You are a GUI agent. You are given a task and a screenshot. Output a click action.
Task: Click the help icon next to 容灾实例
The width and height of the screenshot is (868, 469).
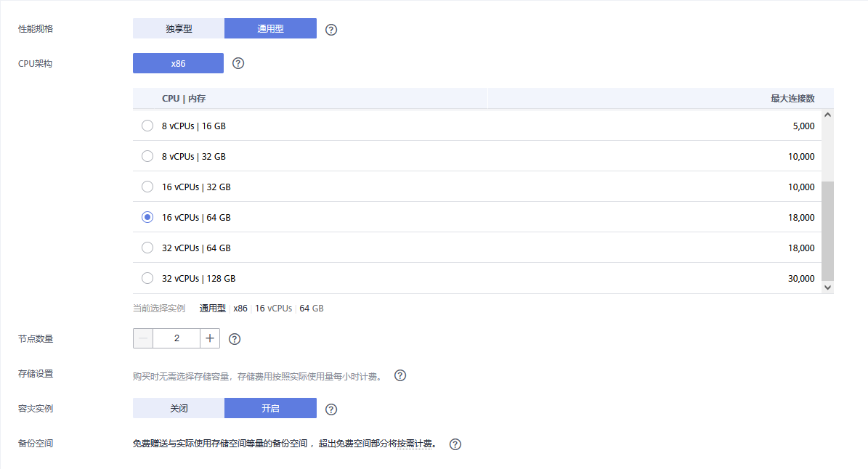point(331,408)
